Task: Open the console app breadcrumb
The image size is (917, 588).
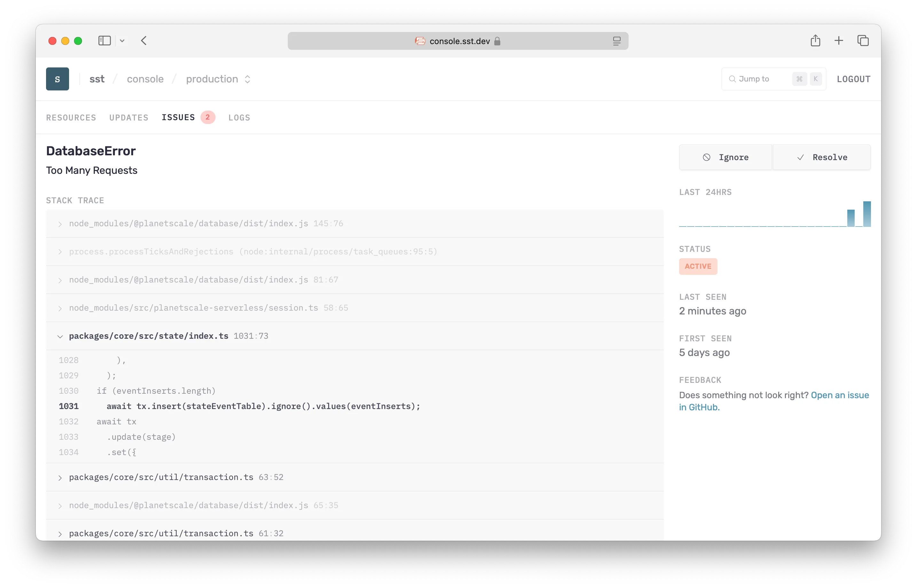Action: click(x=145, y=79)
